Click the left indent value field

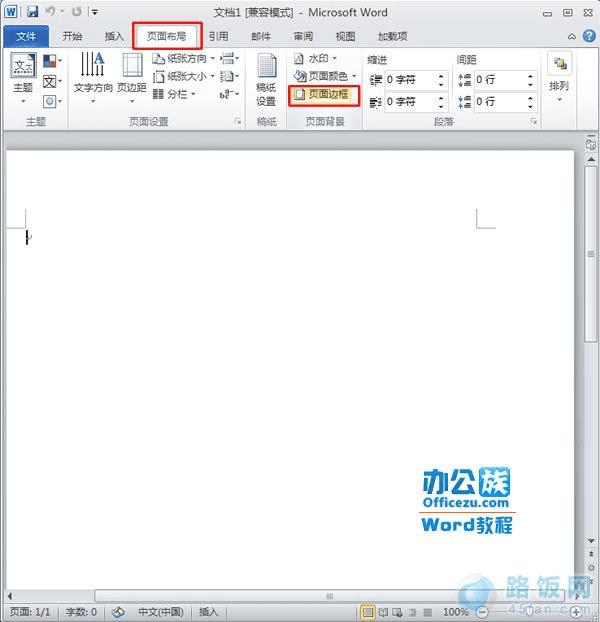click(410, 80)
